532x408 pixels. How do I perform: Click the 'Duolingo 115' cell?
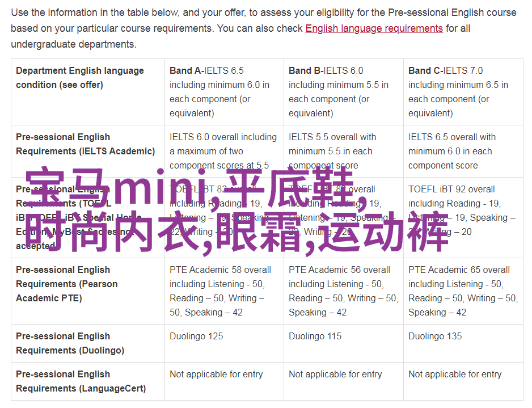point(343,343)
